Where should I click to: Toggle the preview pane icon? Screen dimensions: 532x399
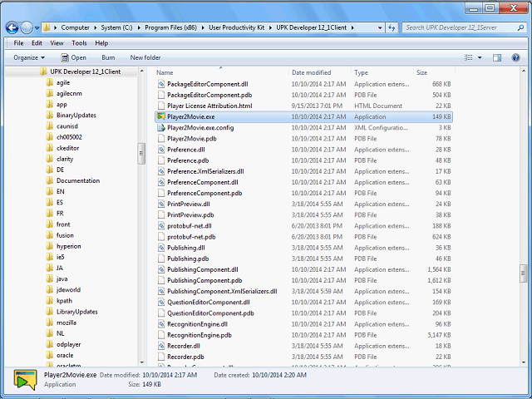tap(497, 57)
